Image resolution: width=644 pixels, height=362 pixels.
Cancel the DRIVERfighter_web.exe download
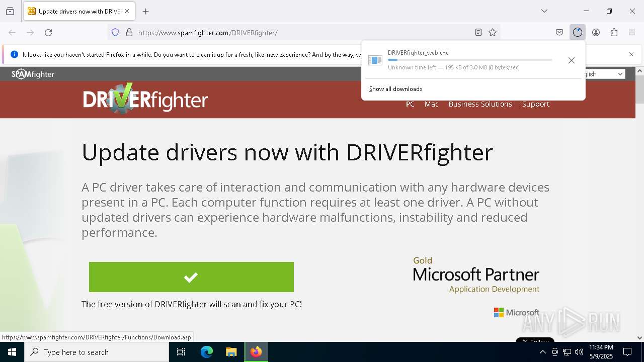point(572,60)
